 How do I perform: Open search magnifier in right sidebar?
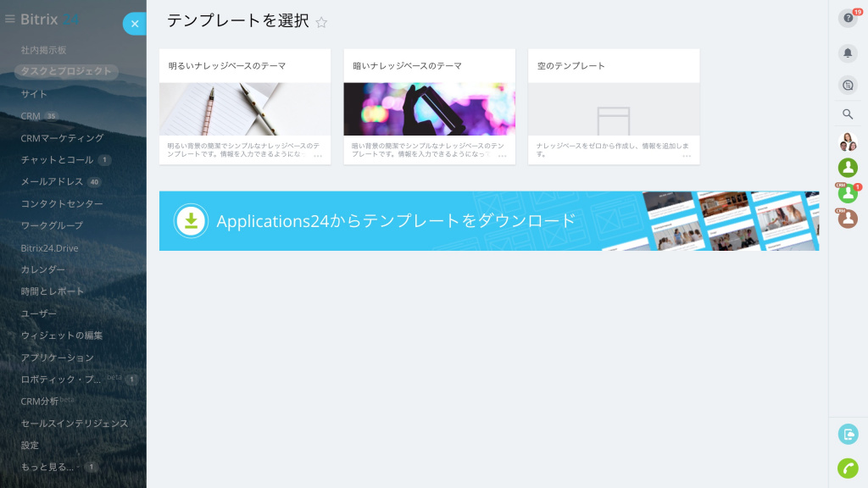(x=848, y=114)
